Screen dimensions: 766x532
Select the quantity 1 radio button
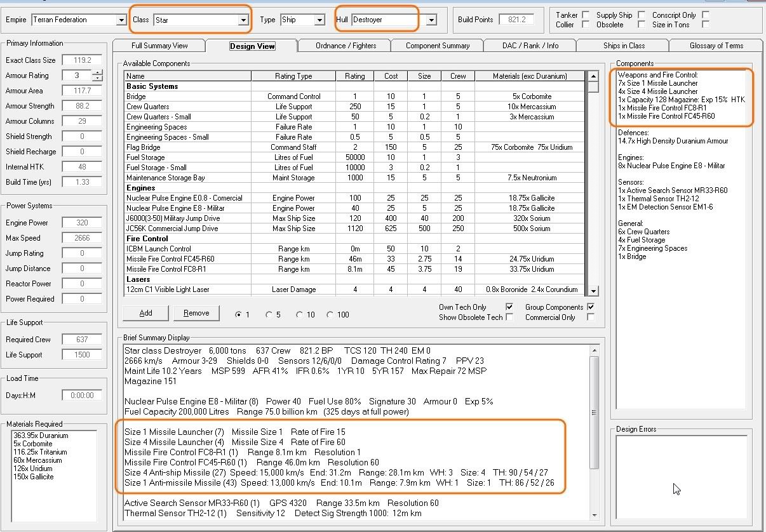239,314
